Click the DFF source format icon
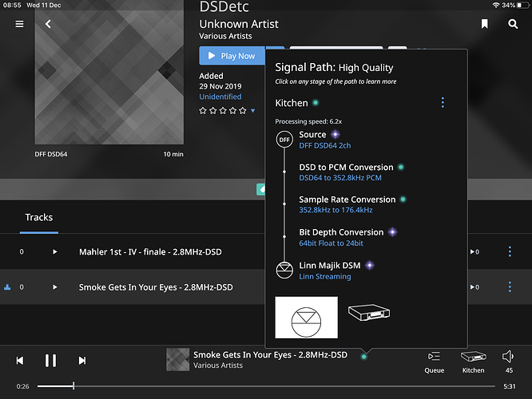Image resolution: width=532 pixels, height=399 pixels. 284,140
